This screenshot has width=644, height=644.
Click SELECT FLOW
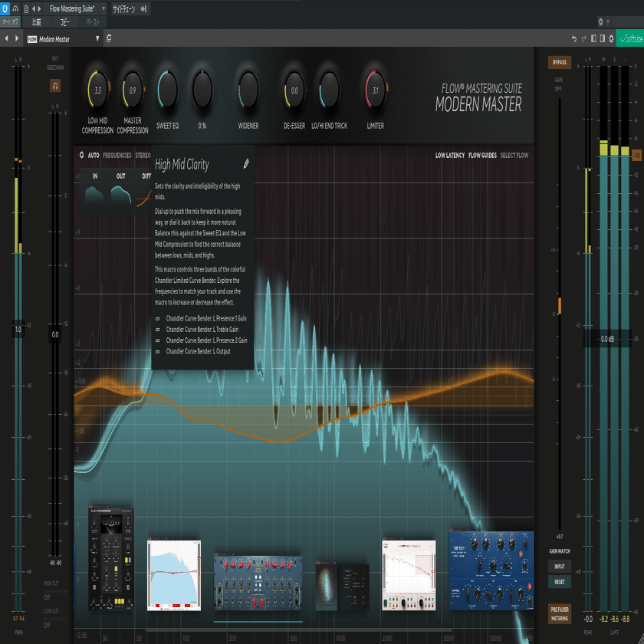[514, 155]
